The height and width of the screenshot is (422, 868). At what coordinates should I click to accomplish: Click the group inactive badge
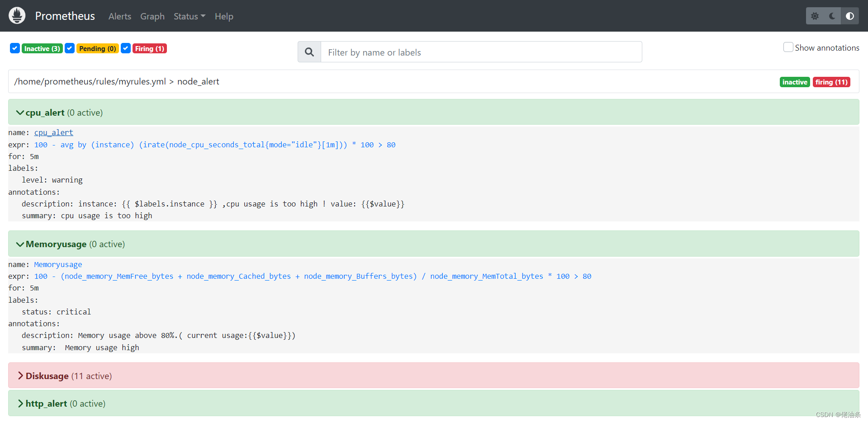pos(795,82)
